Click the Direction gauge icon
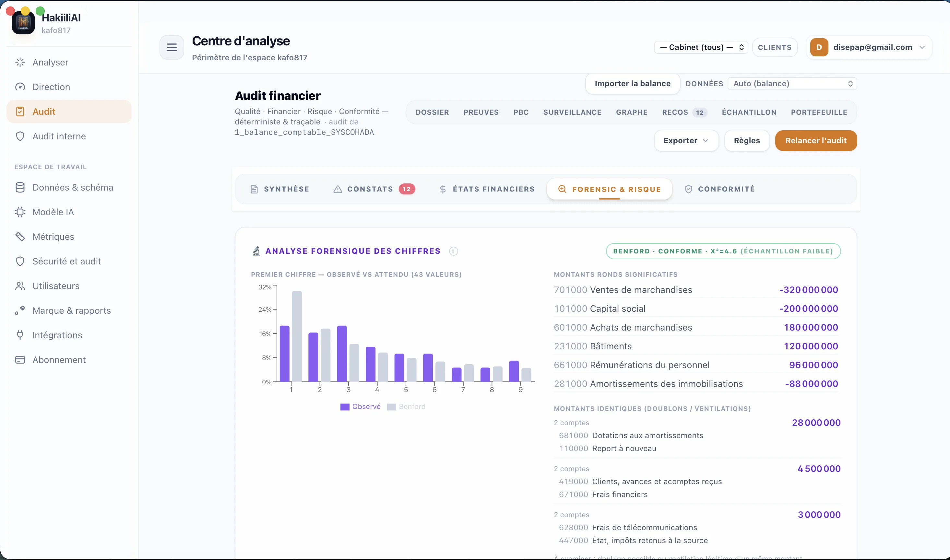 (20, 87)
